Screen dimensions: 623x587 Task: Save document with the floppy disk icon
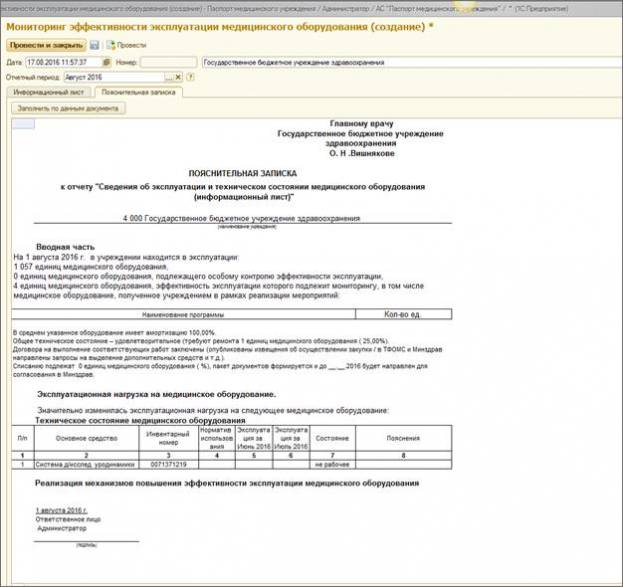click(94, 45)
